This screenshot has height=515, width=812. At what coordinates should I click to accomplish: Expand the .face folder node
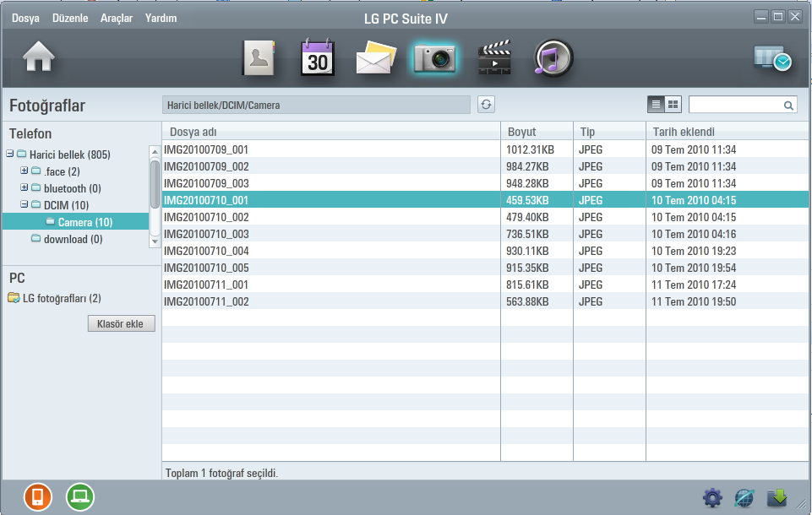(x=25, y=171)
